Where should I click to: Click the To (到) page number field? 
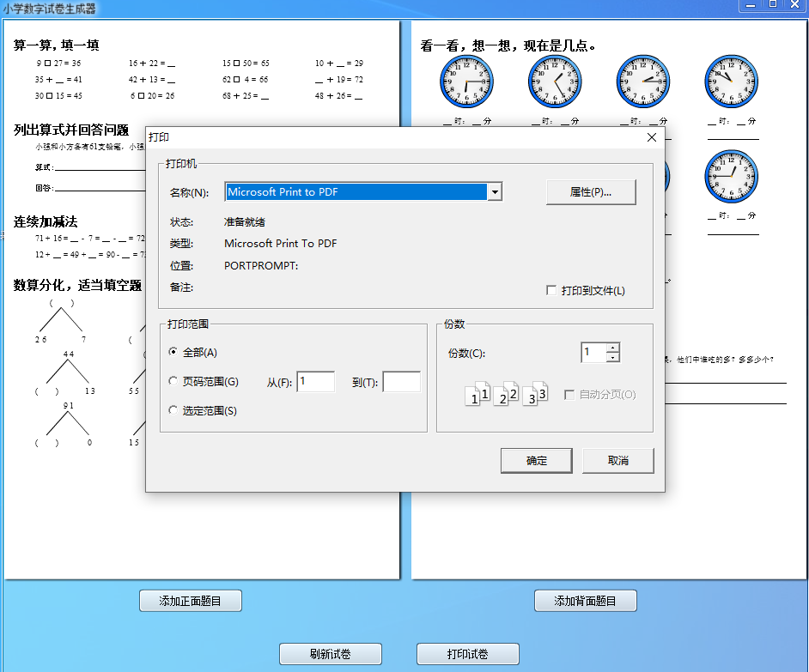click(x=401, y=382)
